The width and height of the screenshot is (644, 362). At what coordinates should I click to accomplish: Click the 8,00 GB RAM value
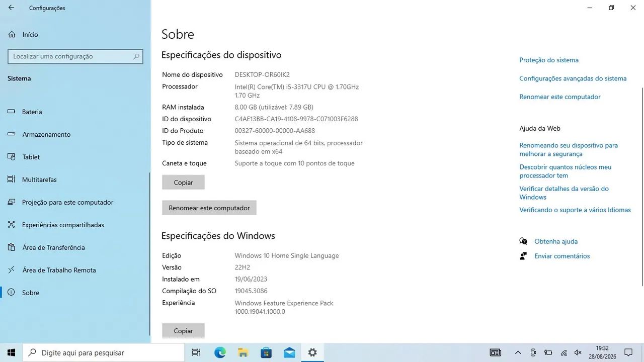(x=274, y=107)
